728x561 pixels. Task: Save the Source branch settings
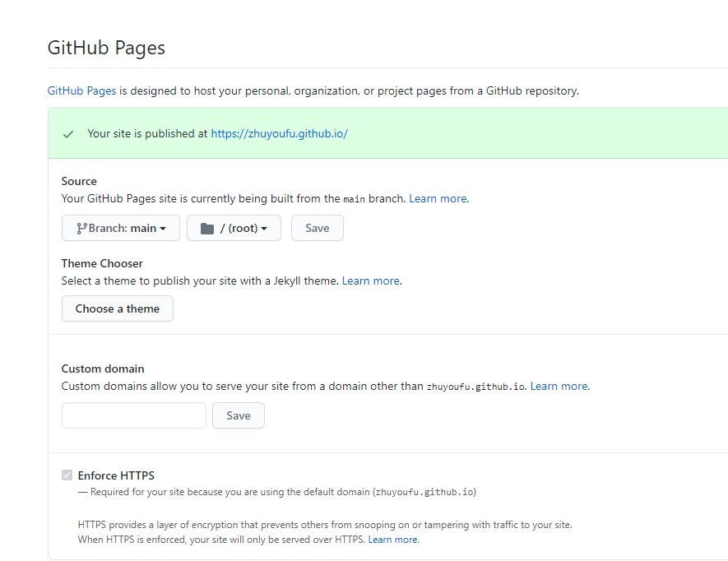click(317, 228)
